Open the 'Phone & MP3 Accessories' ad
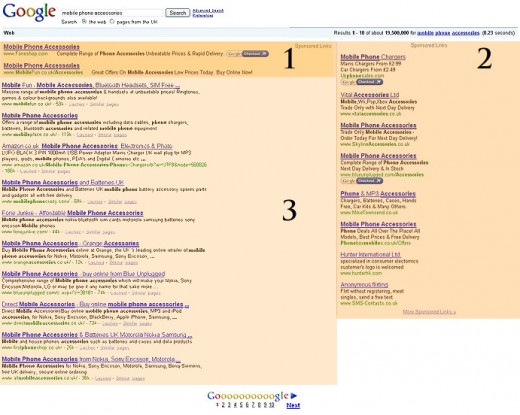 [x=378, y=194]
